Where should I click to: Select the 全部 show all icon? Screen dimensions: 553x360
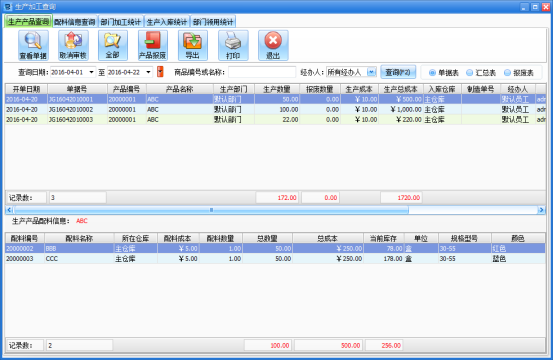(113, 45)
